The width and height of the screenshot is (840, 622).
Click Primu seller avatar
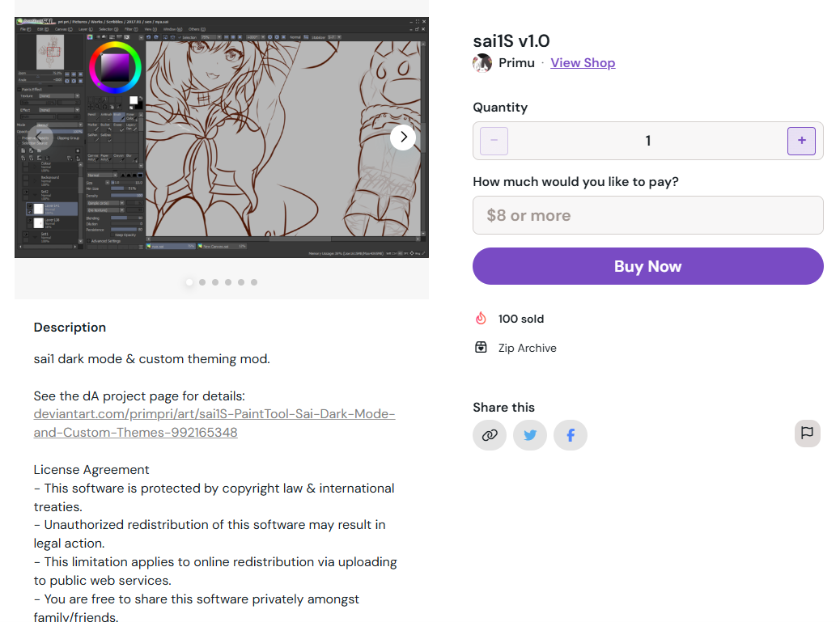[482, 63]
